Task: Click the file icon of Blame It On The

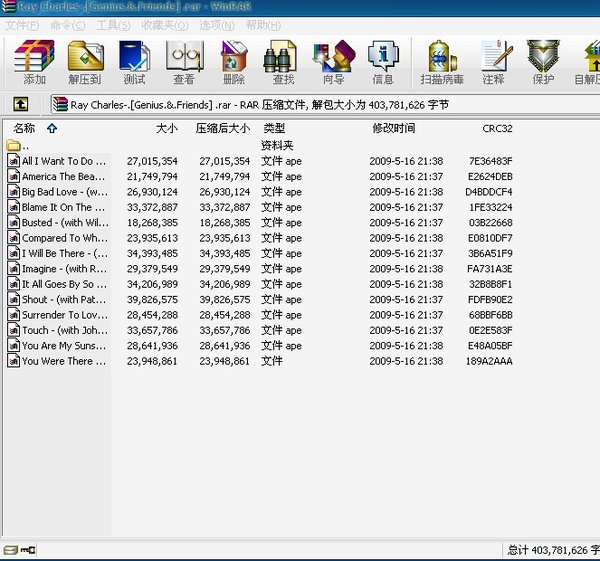Action: click(13, 207)
